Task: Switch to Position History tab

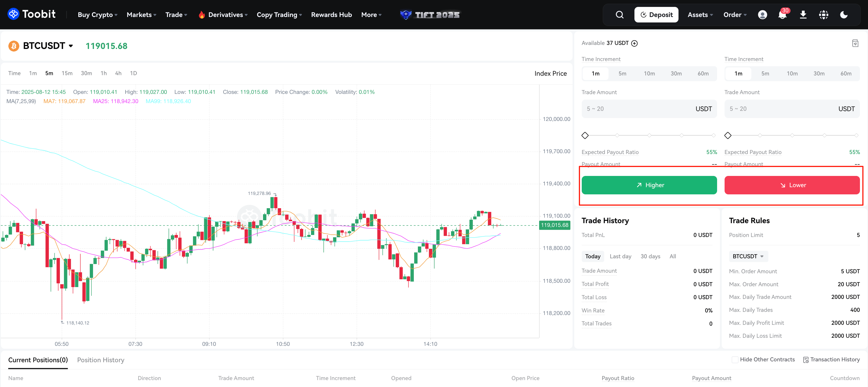Action: pos(101,360)
